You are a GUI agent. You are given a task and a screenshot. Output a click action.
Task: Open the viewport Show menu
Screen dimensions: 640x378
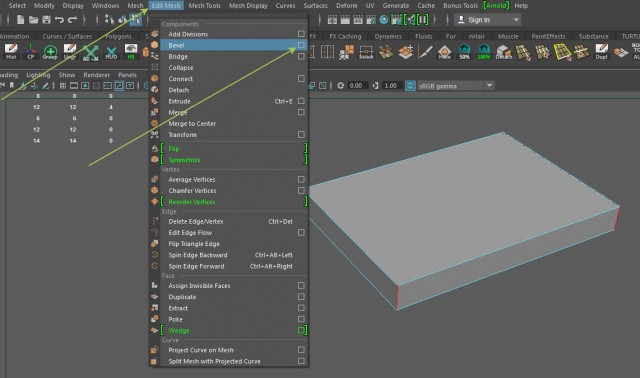(x=67, y=75)
